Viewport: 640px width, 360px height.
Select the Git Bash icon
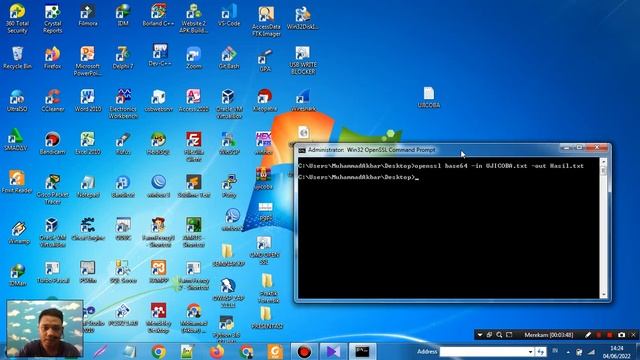pyautogui.click(x=229, y=58)
